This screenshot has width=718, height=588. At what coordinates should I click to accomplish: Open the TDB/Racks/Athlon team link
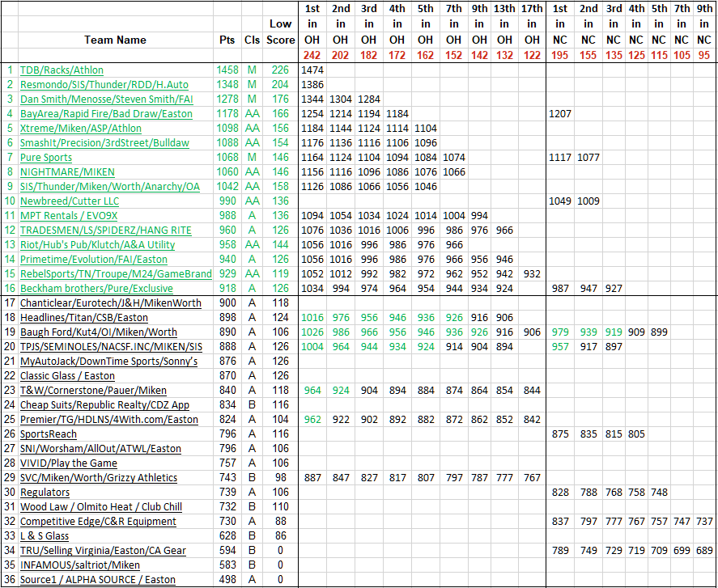[62, 70]
